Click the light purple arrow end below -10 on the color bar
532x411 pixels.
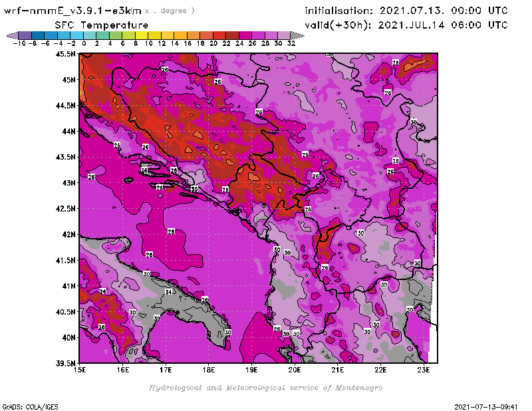[x=13, y=35]
